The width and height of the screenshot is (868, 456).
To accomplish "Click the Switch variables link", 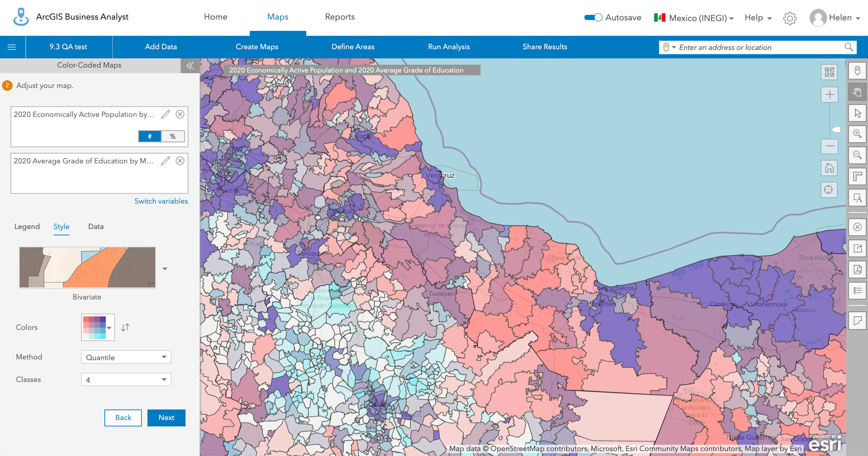I will point(161,201).
